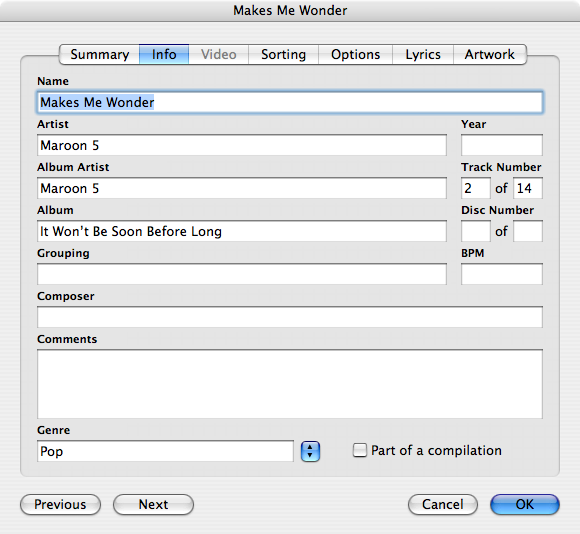The height and width of the screenshot is (534, 580).
Task: Focus the Year input field
Action: point(502,145)
